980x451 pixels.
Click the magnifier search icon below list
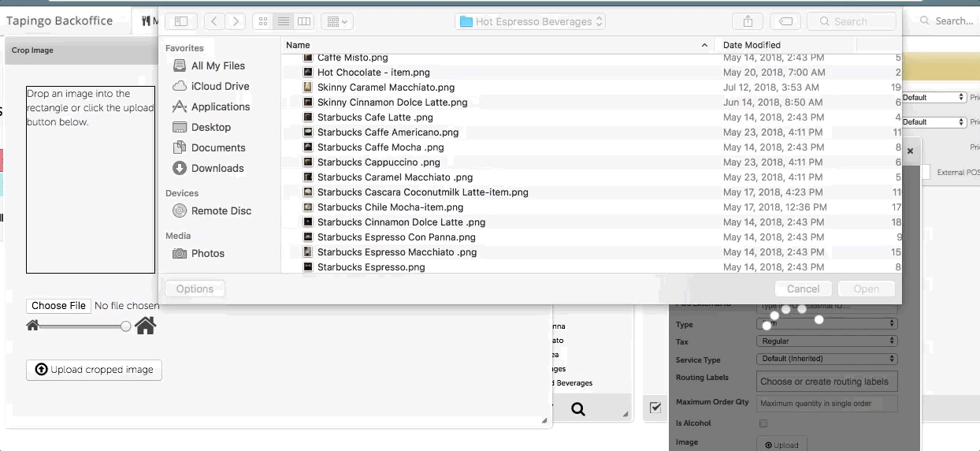click(578, 408)
